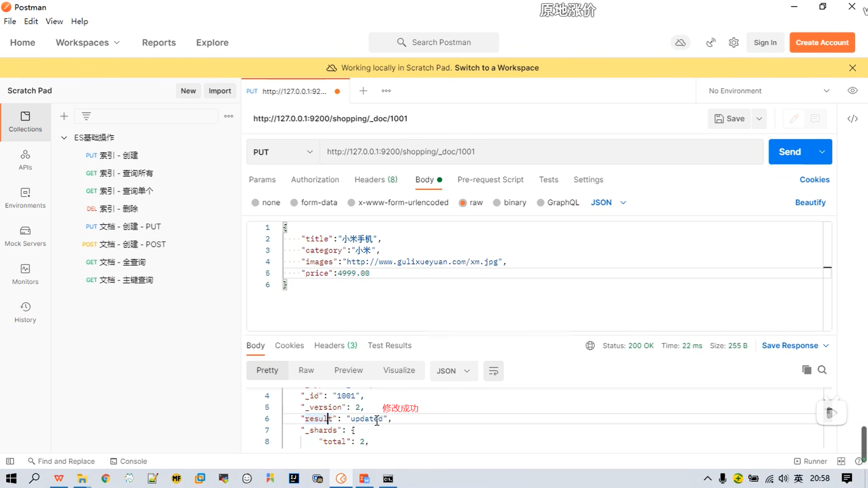Collapse the ES基础操作 collection
This screenshot has height=488, width=868.
pos(64,137)
